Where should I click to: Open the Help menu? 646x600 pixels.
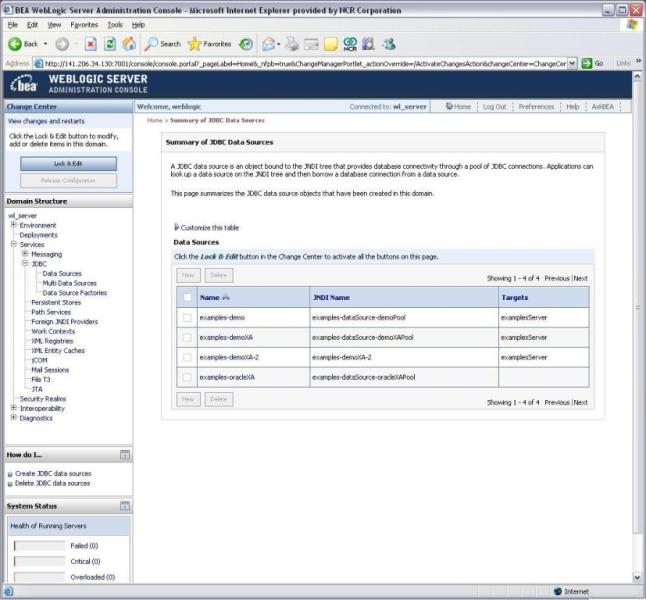pos(138,25)
